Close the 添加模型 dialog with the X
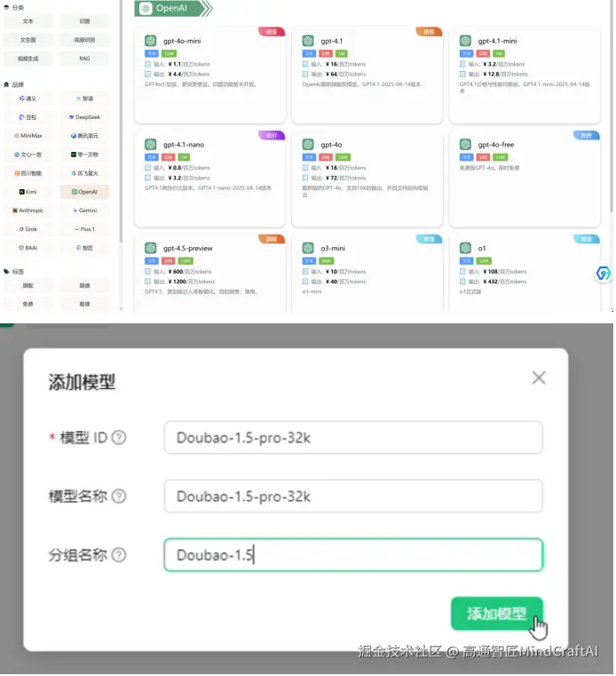Viewport: 616px width, 676px height. point(539,378)
